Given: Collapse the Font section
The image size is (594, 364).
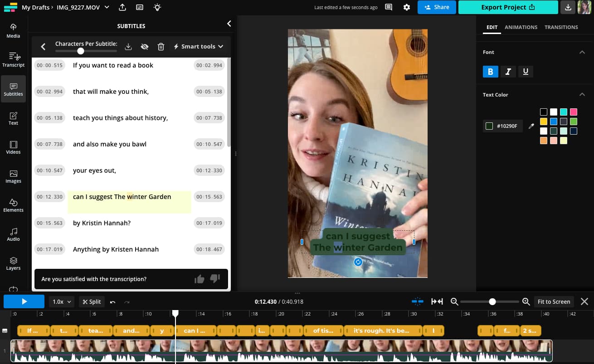Looking at the screenshot, I should pyautogui.click(x=582, y=53).
